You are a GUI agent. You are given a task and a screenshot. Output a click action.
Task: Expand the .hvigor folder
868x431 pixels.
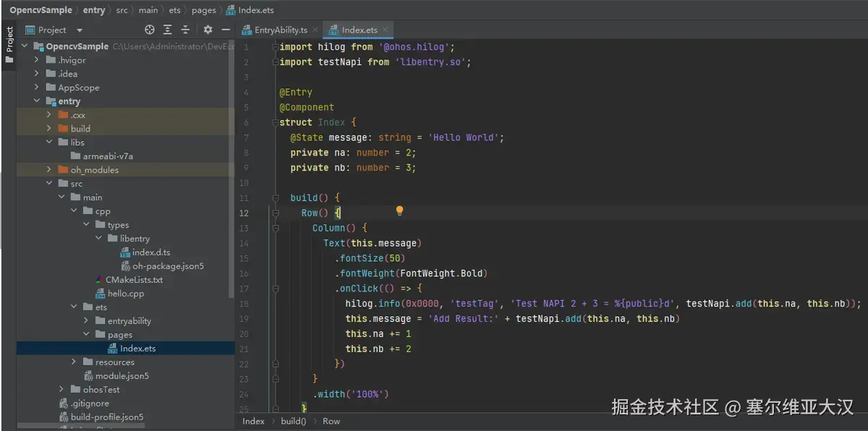coord(37,60)
